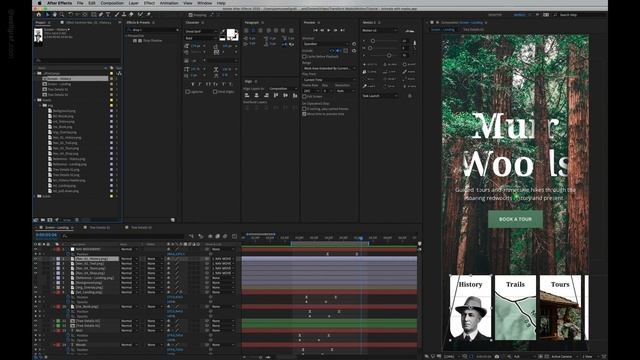
Task: Enable motion blur switch atop timeline
Action: pos(225,236)
